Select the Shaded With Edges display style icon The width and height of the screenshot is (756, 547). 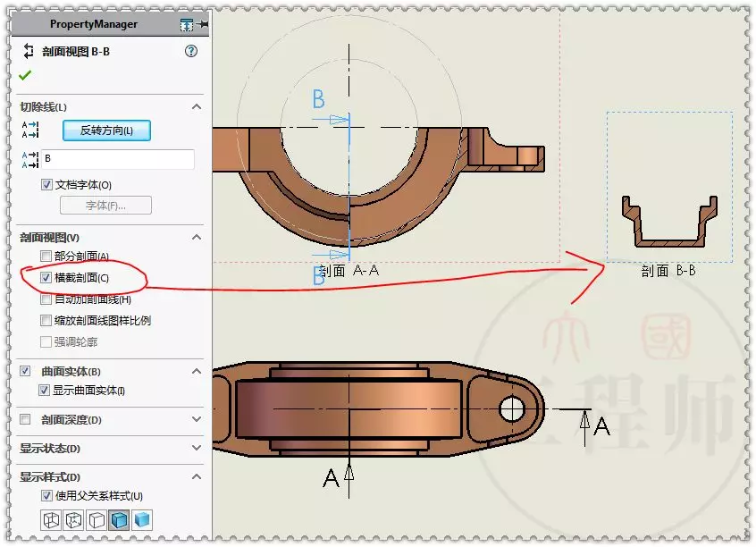click(119, 520)
